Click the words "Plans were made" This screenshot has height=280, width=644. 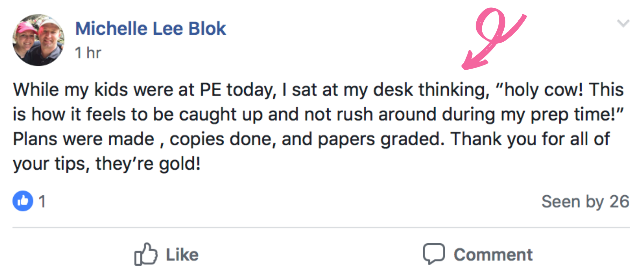(83, 139)
